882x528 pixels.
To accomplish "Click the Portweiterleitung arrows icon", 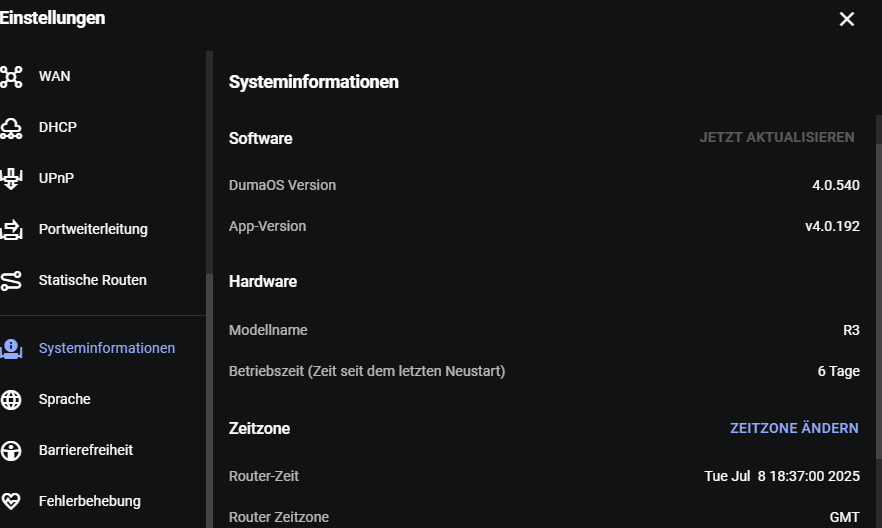I will [x=11, y=229].
